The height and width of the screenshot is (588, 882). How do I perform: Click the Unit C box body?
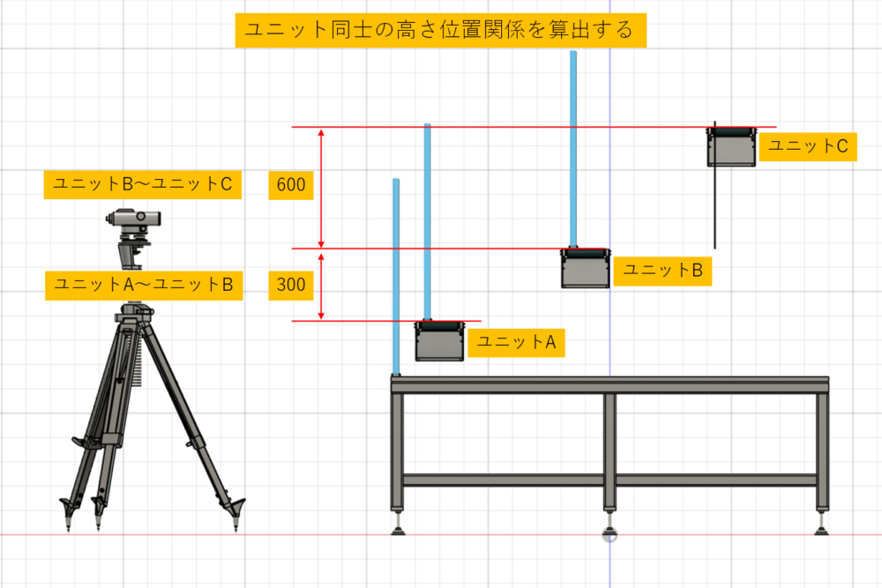point(731,151)
